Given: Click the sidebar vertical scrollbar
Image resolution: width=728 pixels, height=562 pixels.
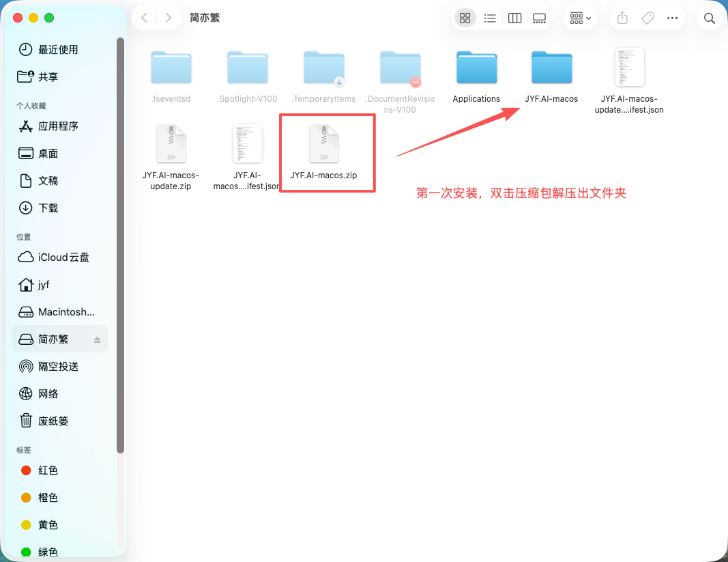Looking at the screenshot, I should point(120,245).
